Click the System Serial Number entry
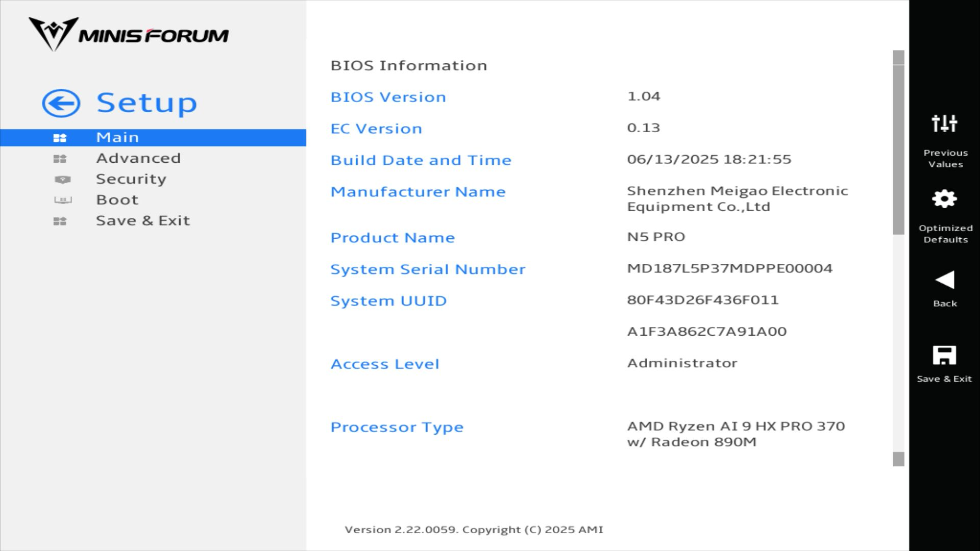The image size is (980, 551). pyautogui.click(x=427, y=269)
